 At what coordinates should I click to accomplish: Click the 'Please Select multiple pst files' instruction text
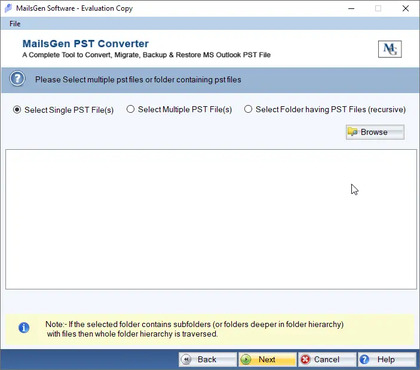pyautogui.click(x=138, y=80)
